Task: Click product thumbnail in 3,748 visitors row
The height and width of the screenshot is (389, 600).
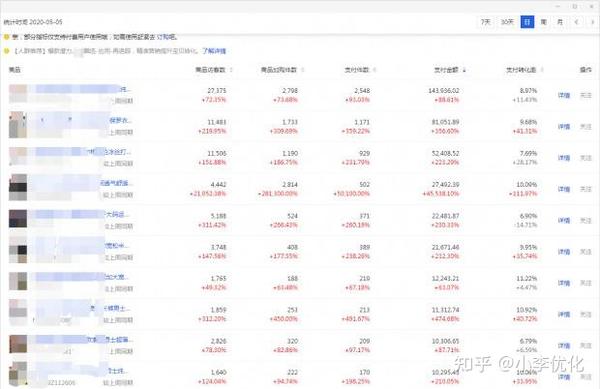Action: click(18, 250)
